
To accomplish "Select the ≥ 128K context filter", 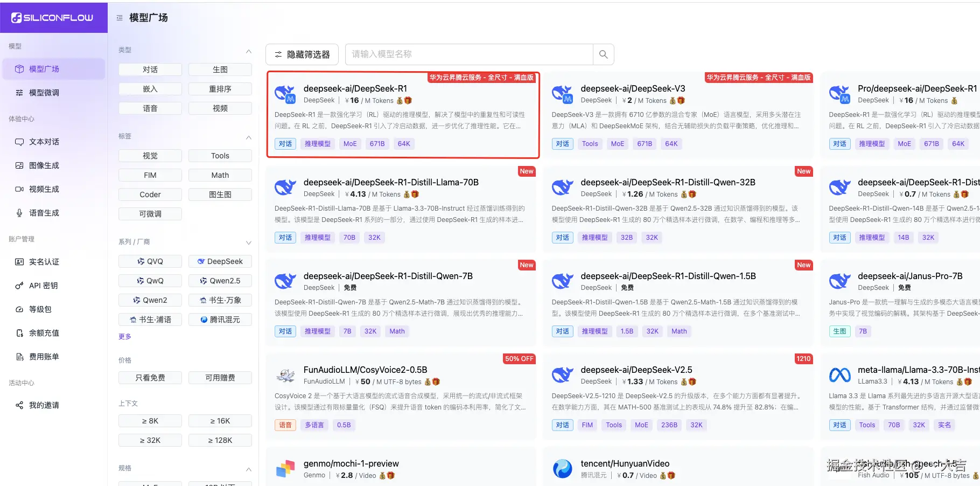I will tap(220, 440).
